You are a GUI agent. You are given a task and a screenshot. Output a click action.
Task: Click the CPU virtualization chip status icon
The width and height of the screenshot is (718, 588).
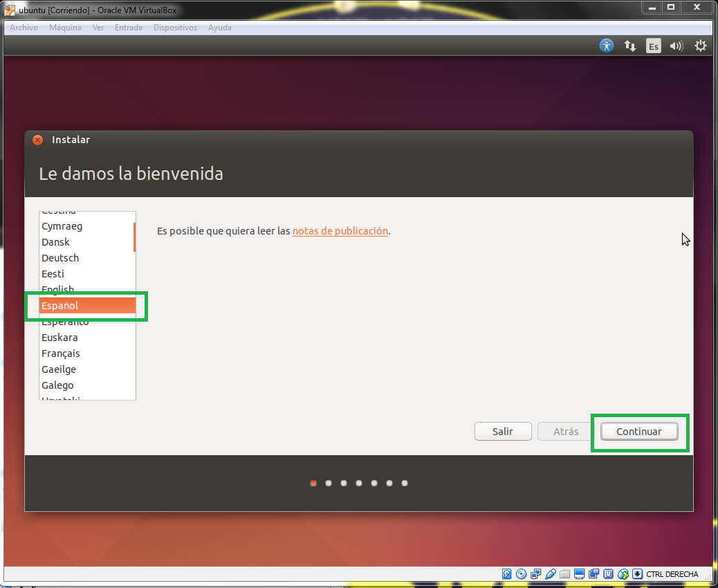click(608, 573)
